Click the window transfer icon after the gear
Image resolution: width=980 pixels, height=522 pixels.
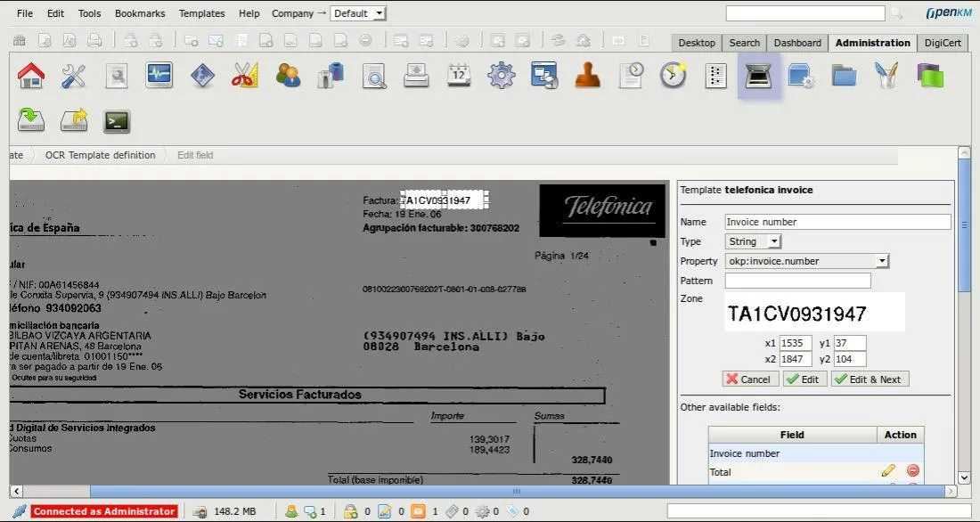click(x=544, y=76)
